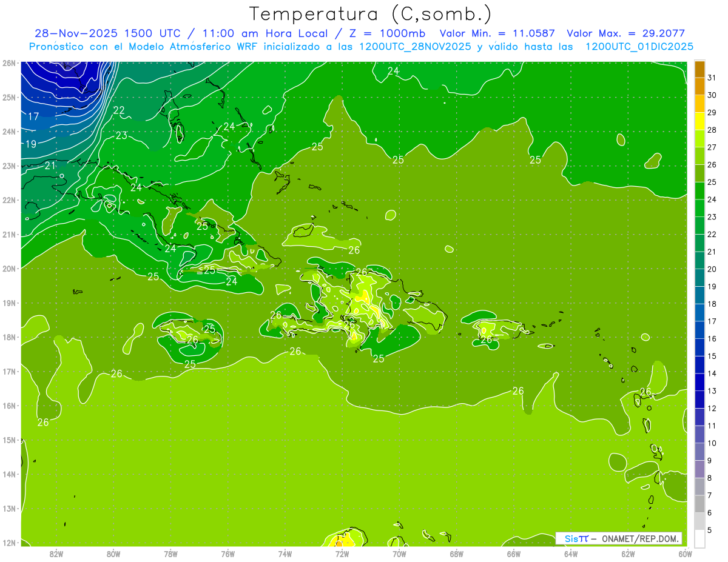The width and height of the screenshot is (728, 562).
Task: Click the 22 contour label on the map
Action: click(x=119, y=110)
